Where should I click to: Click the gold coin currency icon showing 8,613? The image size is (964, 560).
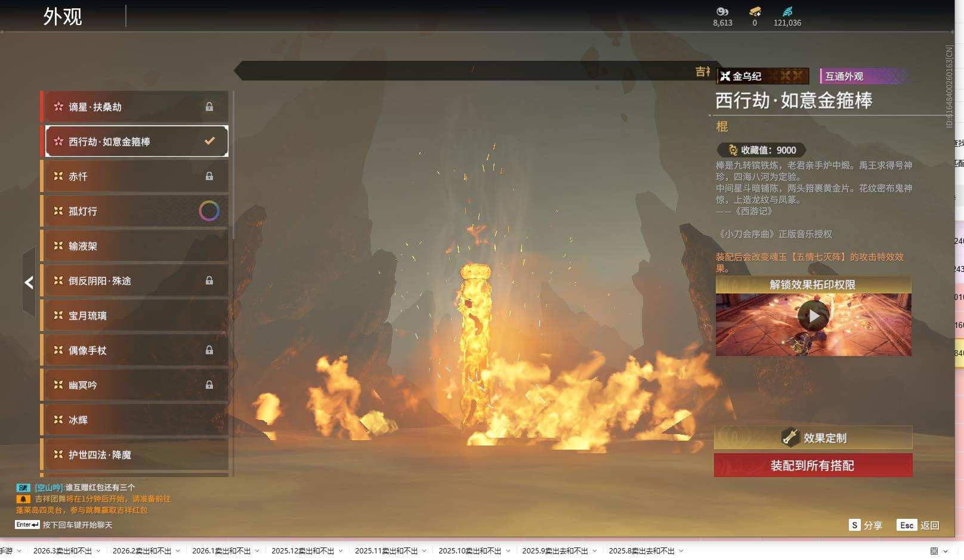pyautogui.click(x=722, y=11)
